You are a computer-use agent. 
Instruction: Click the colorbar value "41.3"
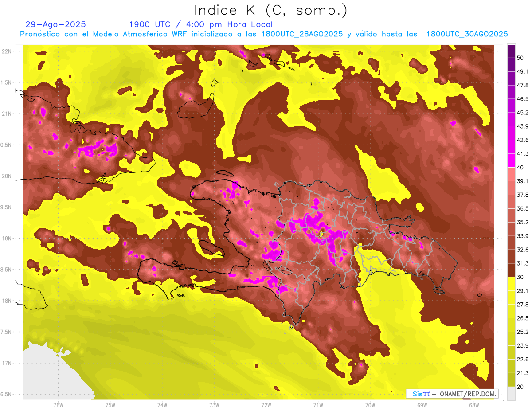(x=523, y=154)
